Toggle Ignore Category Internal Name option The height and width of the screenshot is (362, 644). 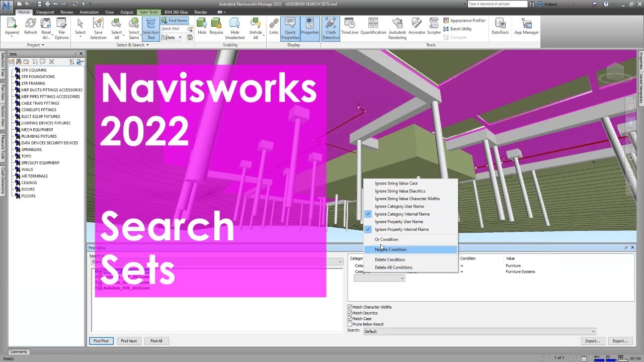(410, 214)
